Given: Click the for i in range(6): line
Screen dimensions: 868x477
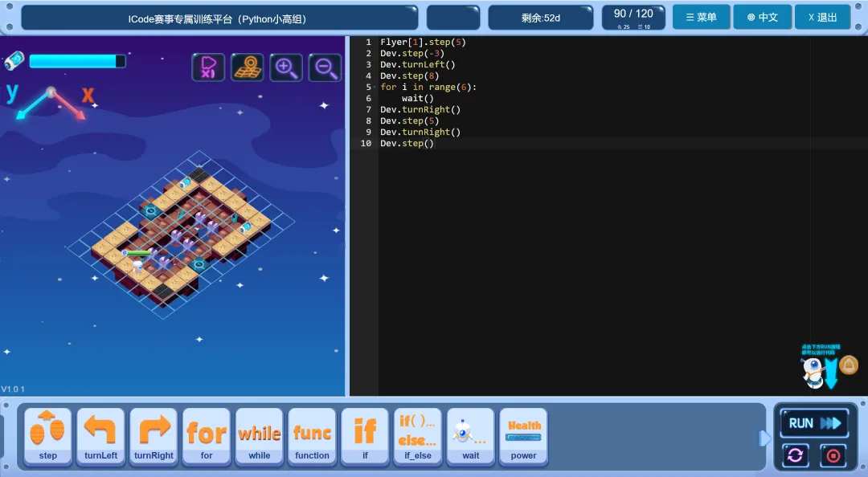Looking at the screenshot, I should coord(428,87).
